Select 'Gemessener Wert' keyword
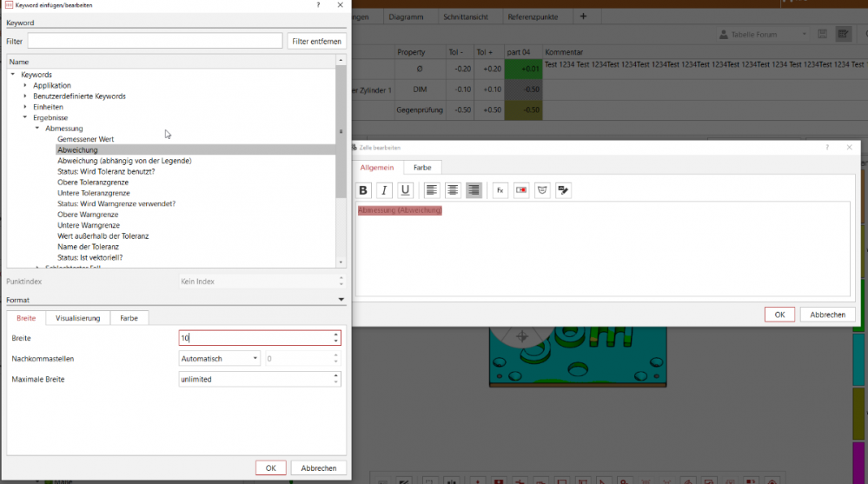Viewport: 868px width, 484px height. (85, 139)
